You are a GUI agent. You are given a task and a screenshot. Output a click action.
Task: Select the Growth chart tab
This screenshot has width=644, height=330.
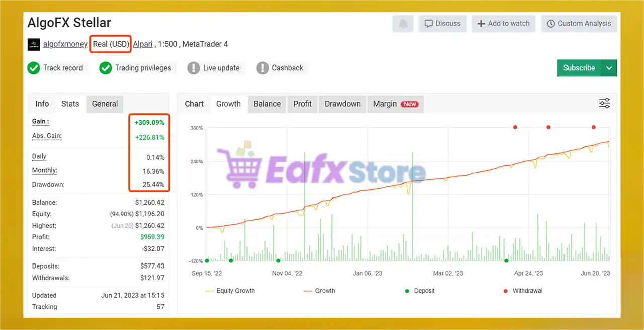[x=228, y=104]
